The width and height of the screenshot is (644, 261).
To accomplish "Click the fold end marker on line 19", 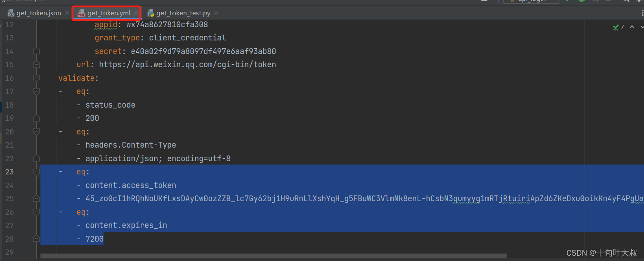I will point(36,118).
